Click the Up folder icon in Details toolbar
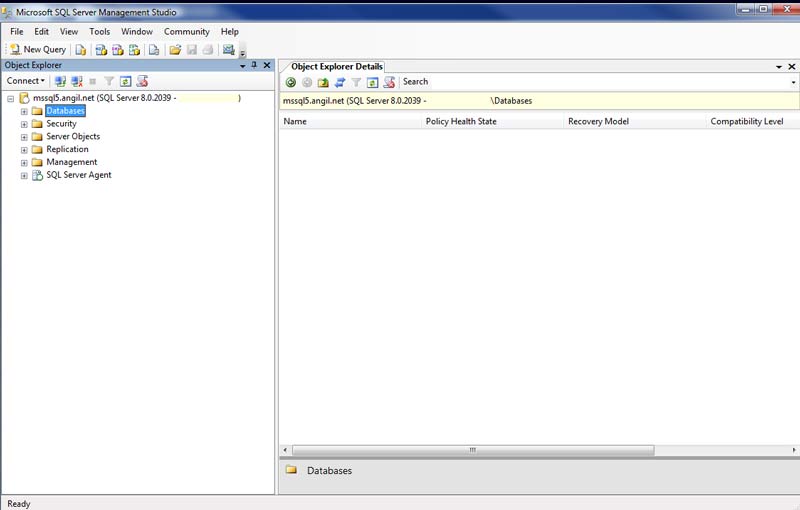Image resolution: width=800 pixels, height=510 pixels. click(x=323, y=82)
